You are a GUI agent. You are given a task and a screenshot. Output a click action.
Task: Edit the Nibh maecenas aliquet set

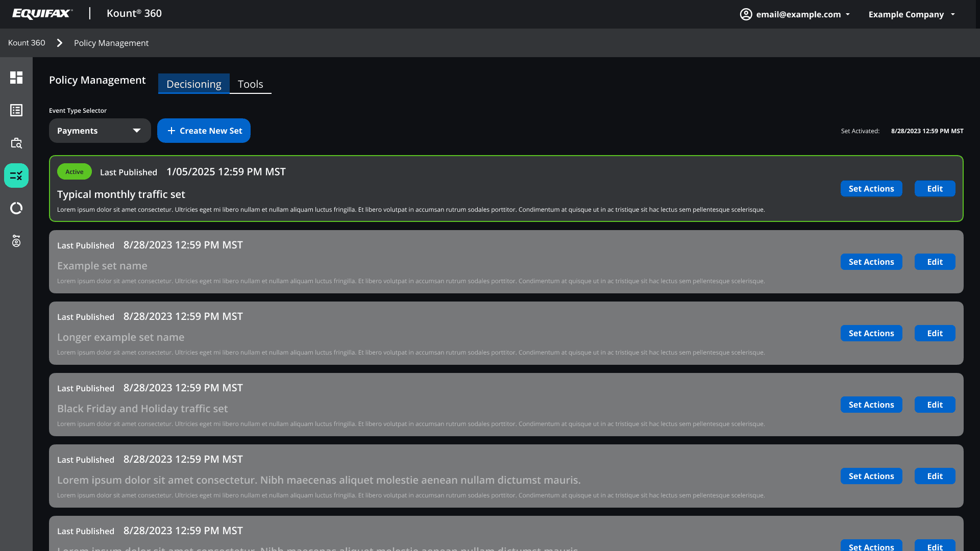tap(935, 476)
